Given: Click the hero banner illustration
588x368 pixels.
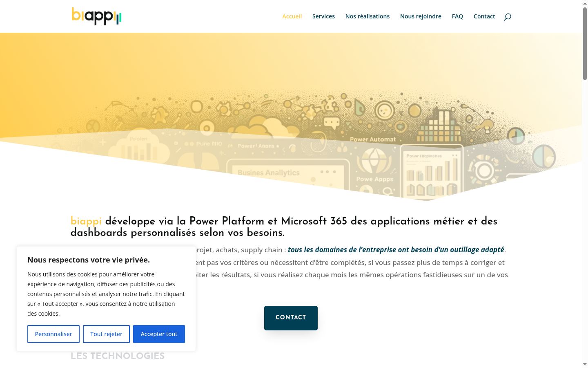Looking at the screenshot, I should point(291,117).
